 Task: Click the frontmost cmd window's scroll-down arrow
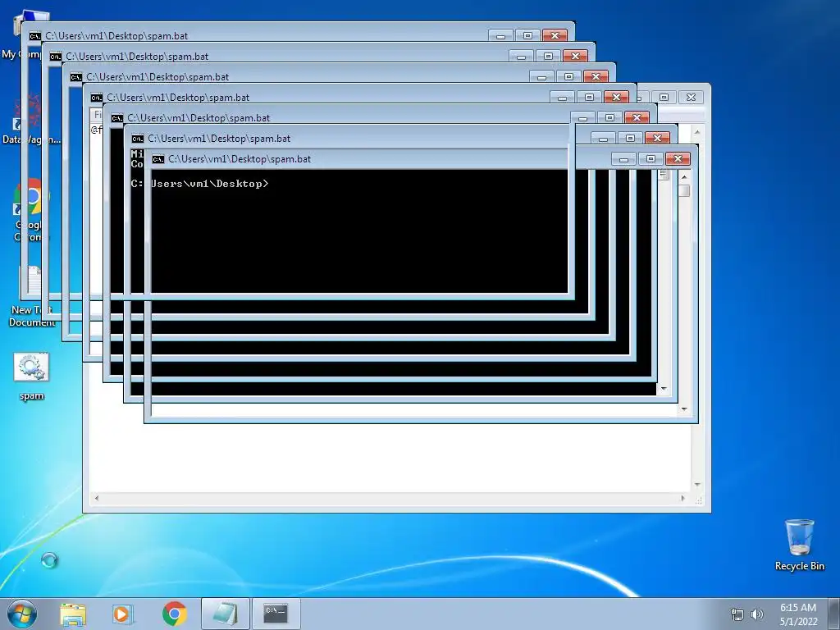coord(684,410)
